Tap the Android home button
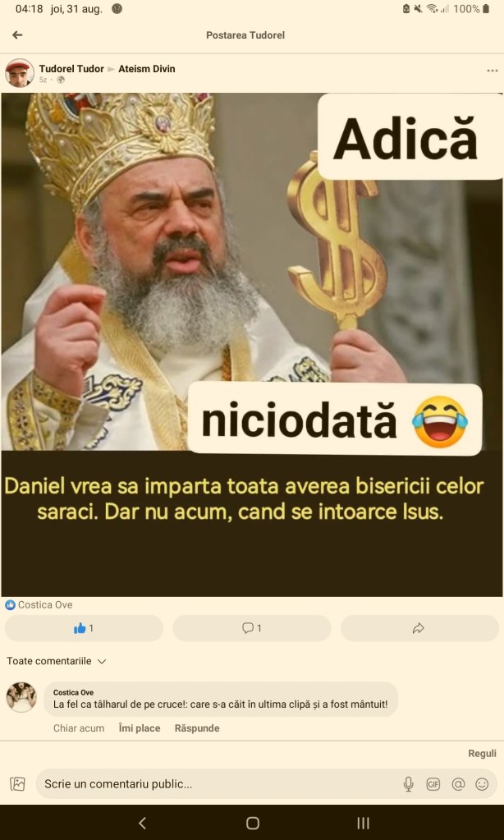Image resolution: width=504 pixels, height=840 pixels. [252, 823]
